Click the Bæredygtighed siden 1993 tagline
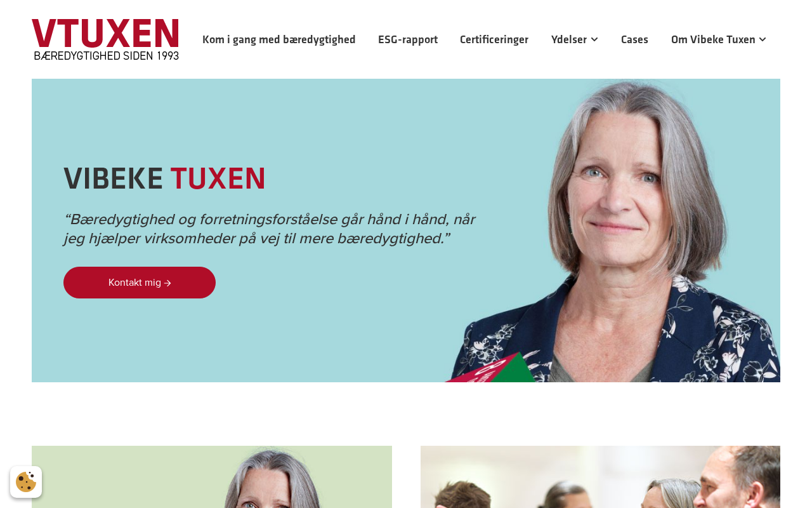The width and height of the screenshot is (812, 508). coord(106,56)
